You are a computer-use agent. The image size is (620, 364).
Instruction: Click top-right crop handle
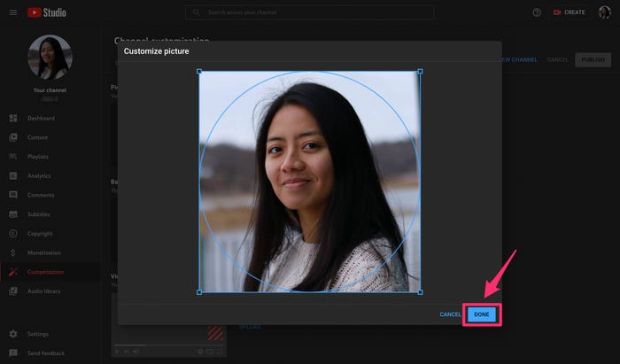pyautogui.click(x=421, y=72)
